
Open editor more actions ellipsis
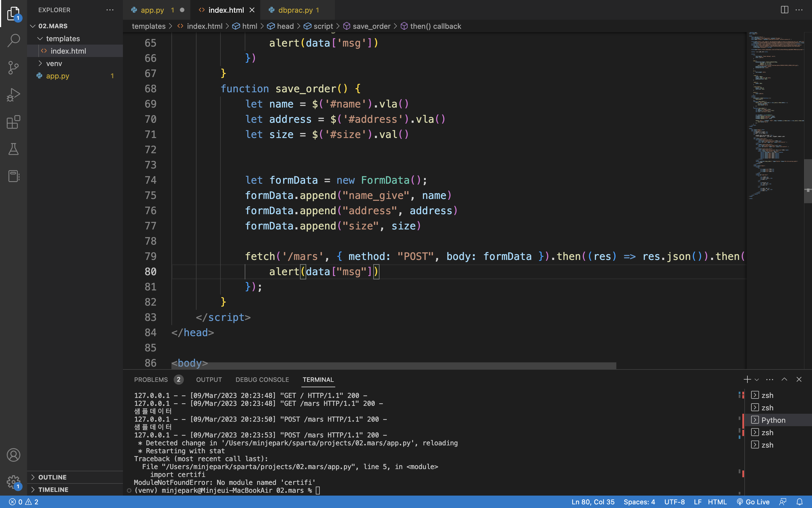(x=799, y=10)
